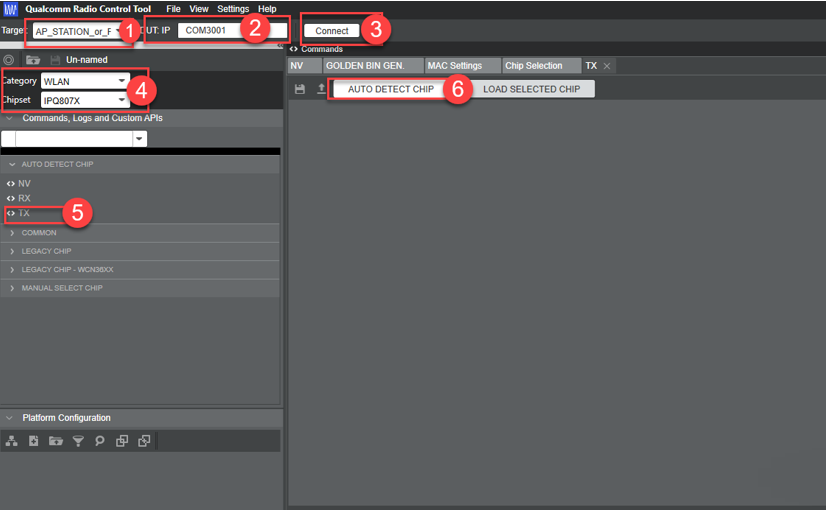The width and height of the screenshot is (826, 510).
Task: Click the add new file icon in Platform Configuration
Action: (34, 441)
